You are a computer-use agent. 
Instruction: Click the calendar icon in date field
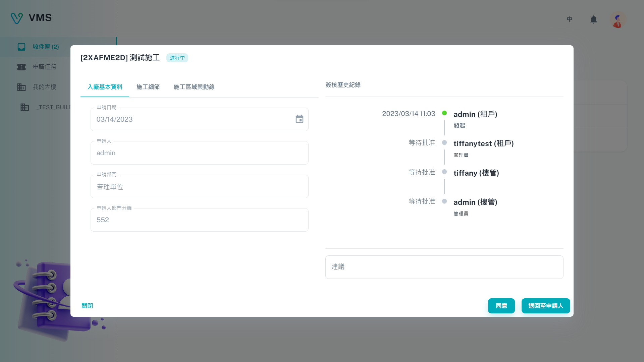(299, 119)
